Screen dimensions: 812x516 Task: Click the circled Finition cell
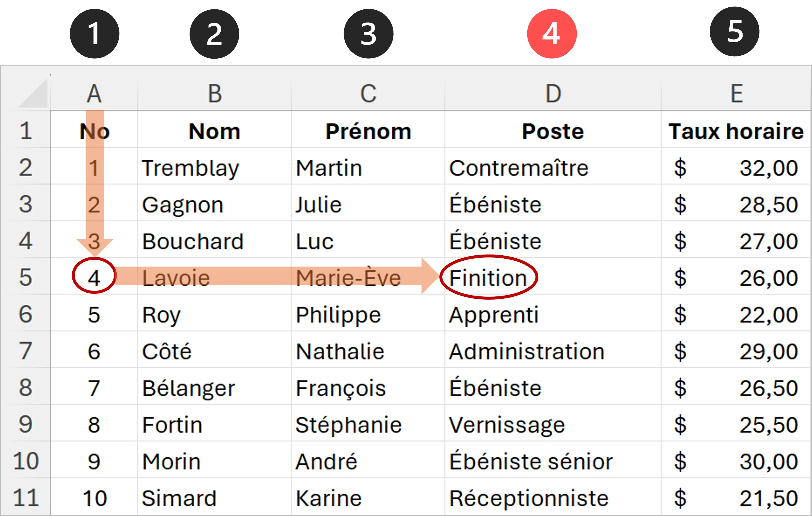[488, 278]
